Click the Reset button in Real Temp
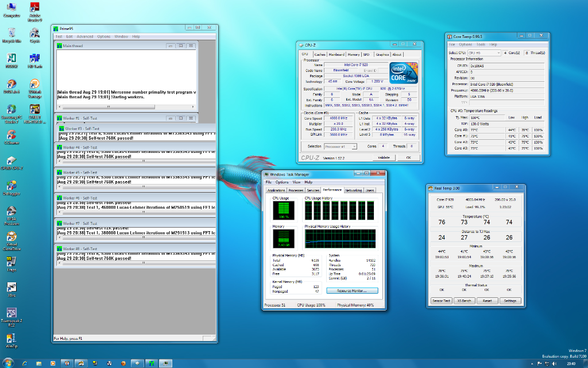Screen dimensions: 588x368 click(487, 301)
